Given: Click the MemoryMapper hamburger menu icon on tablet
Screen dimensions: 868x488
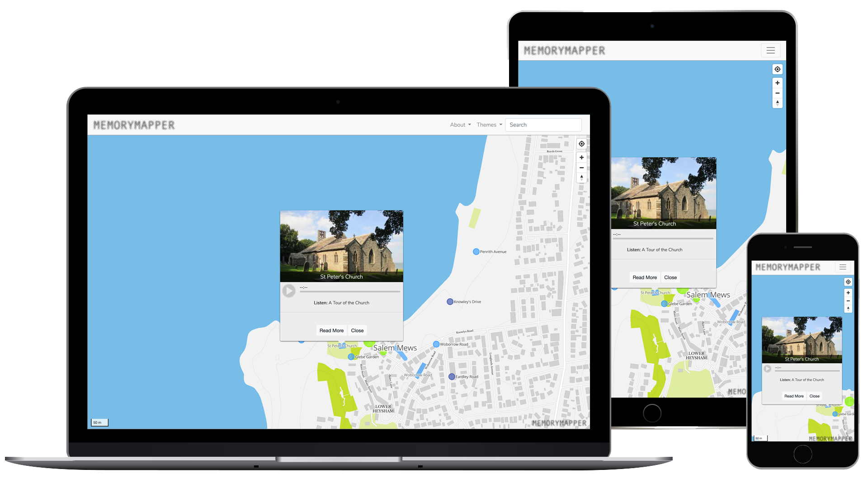Looking at the screenshot, I should 771,50.
